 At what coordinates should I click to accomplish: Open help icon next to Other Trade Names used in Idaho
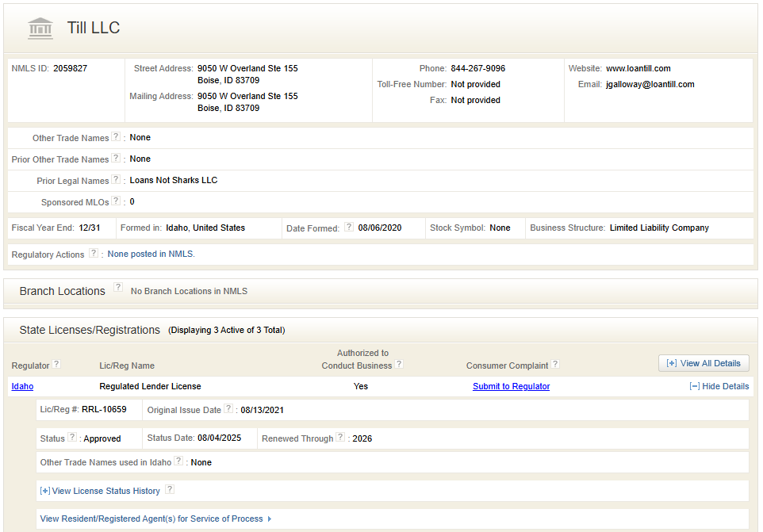pyautogui.click(x=178, y=461)
